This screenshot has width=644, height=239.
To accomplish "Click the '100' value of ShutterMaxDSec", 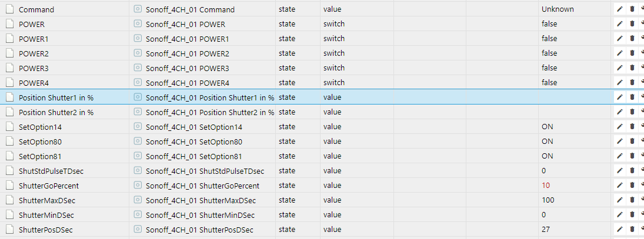I will 548,200.
